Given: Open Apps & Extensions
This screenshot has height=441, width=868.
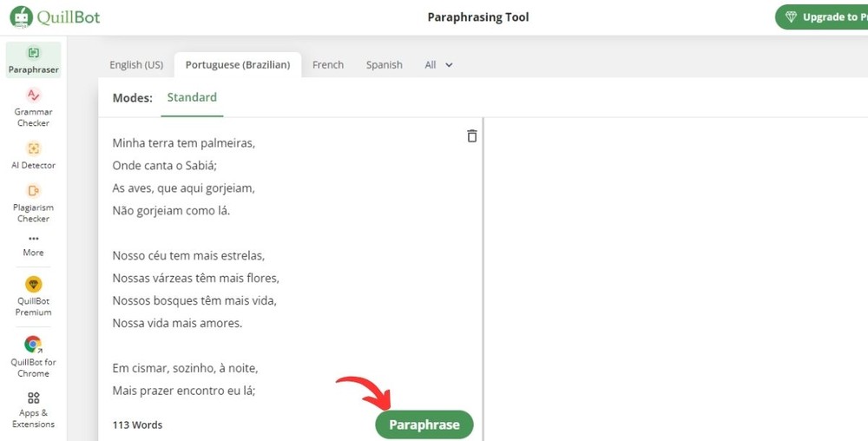Looking at the screenshot, I should point(33,410).
